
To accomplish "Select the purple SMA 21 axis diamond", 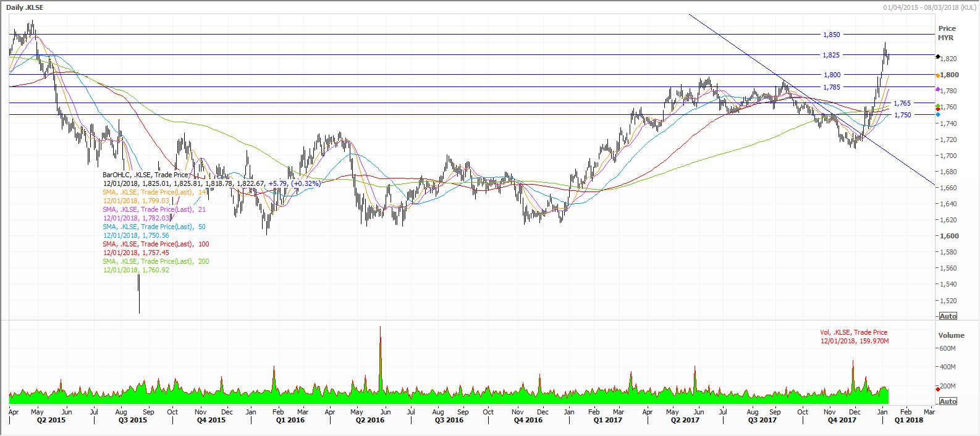I will pos(938,90).
